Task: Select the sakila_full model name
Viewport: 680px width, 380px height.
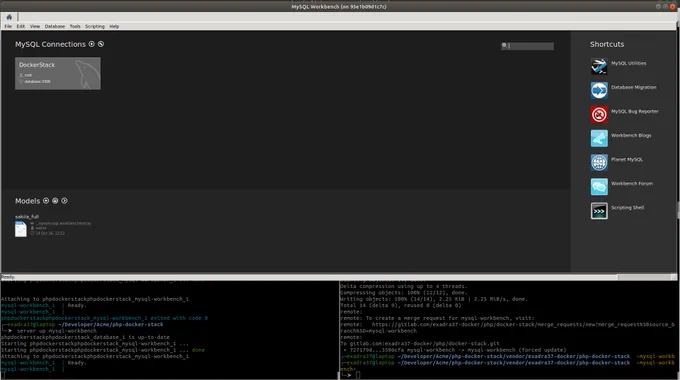Action: (27, 216)
